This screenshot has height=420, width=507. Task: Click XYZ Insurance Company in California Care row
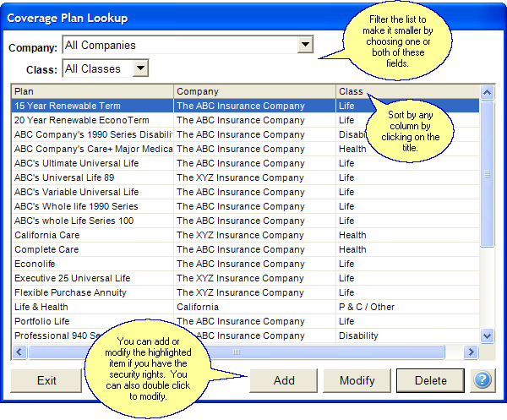pos(240,235)
